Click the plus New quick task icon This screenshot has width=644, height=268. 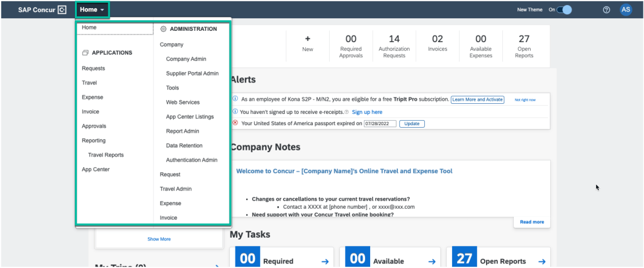[x=307, y=39]
